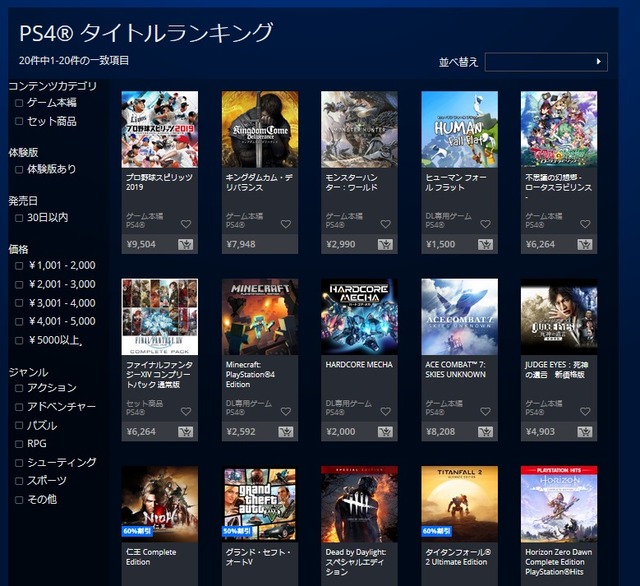Screen dimensions: 640x586
Task: Open プロ野球スピリッツ2019 cover thumbnail
Action: point(160,129)
